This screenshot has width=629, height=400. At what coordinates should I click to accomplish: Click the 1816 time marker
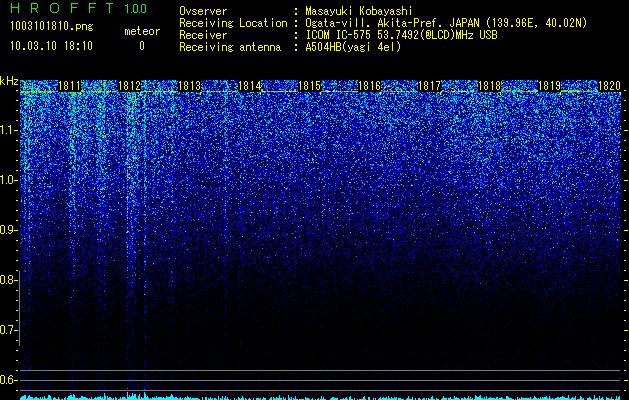click(x=369, y=86)
